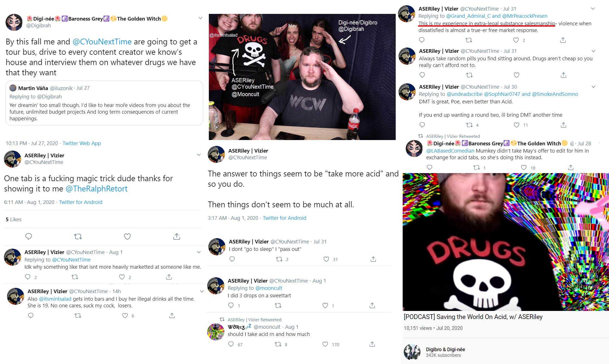
Task: Reply to the "I did 3 drops" tweet
Action: pyautogui.click(x=231, y=305)
